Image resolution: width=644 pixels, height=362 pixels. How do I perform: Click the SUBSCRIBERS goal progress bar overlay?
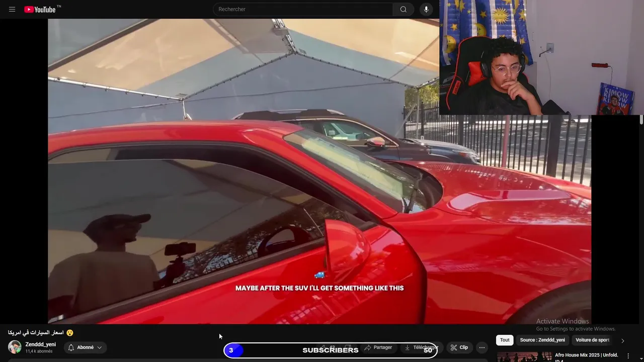331,350
